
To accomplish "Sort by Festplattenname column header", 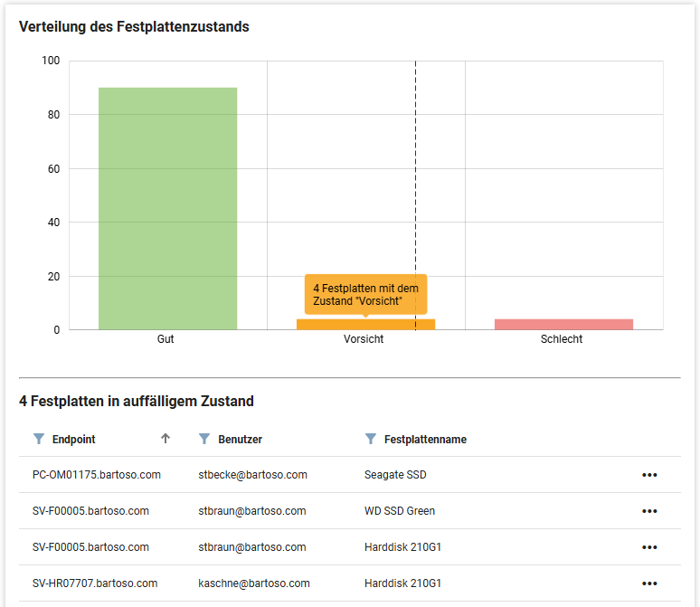I will point(425,440).
